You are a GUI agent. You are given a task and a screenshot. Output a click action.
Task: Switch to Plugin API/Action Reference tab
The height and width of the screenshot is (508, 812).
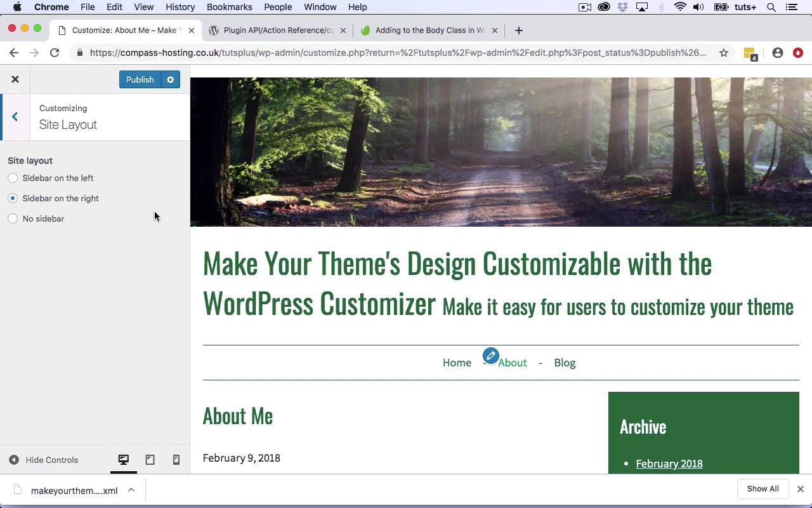point(278,30)
